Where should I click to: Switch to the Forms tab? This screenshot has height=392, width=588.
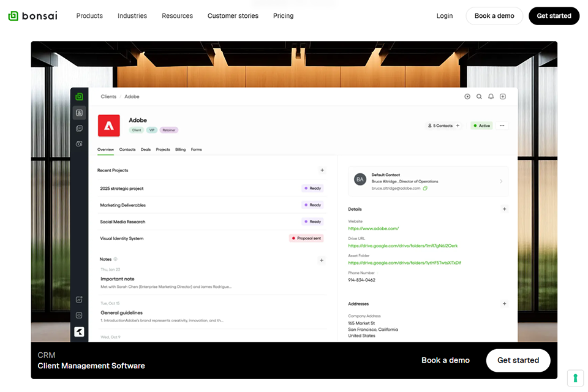click(x=197, y=149)
